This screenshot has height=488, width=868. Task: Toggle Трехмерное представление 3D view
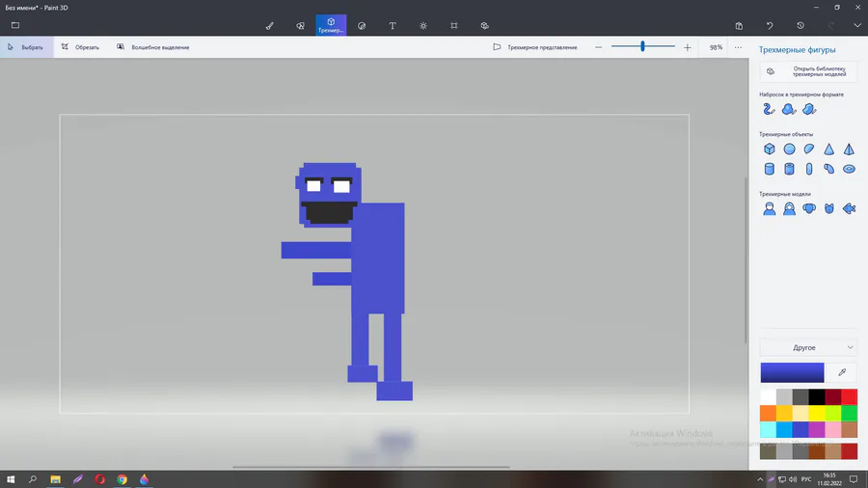pos(535,47)
